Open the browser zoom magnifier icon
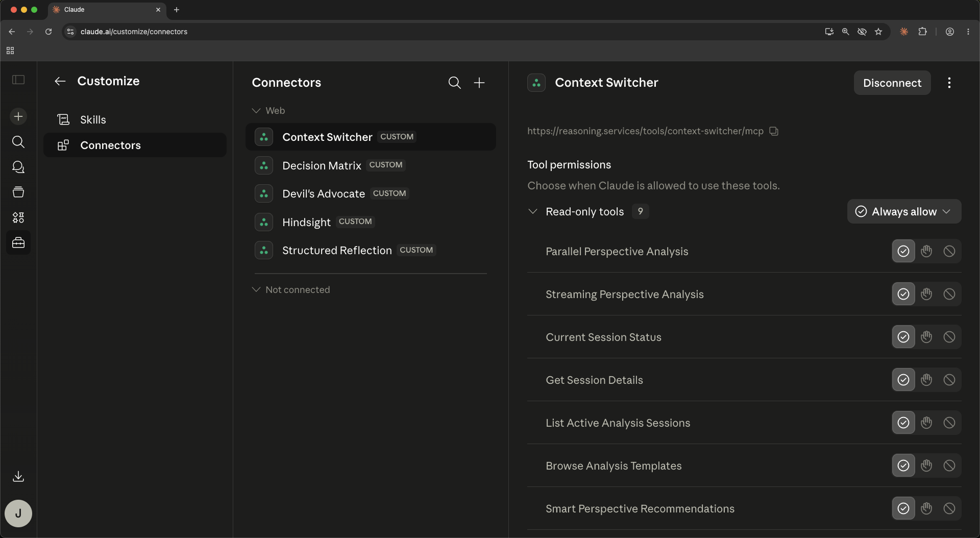This screenshot has width=980, height=538. (x=846, y=32)
